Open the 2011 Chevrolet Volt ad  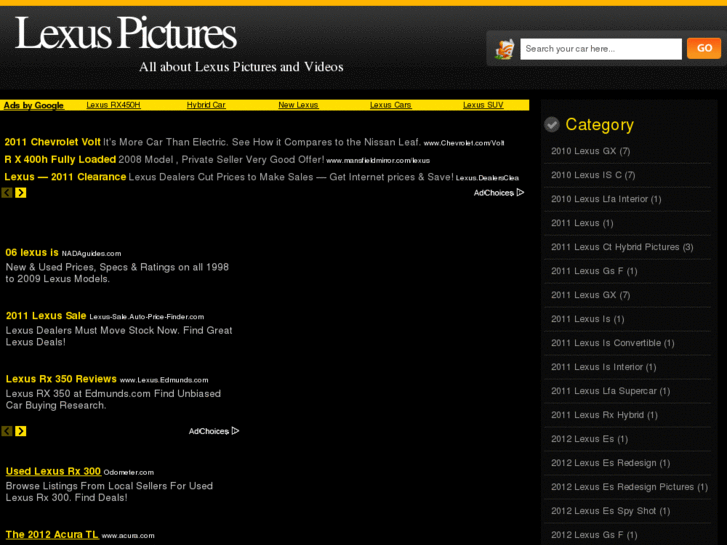52,142
